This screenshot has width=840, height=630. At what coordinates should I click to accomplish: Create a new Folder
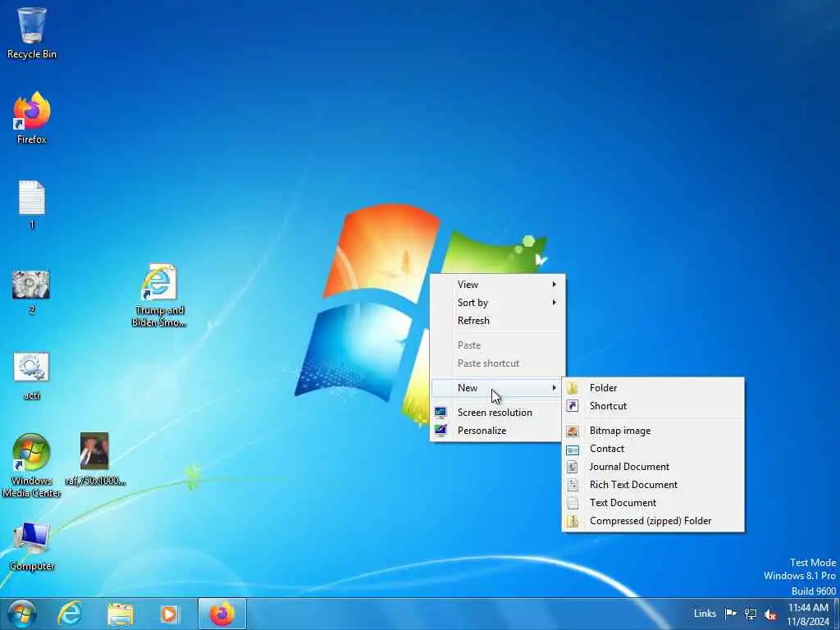coord(653,388)
